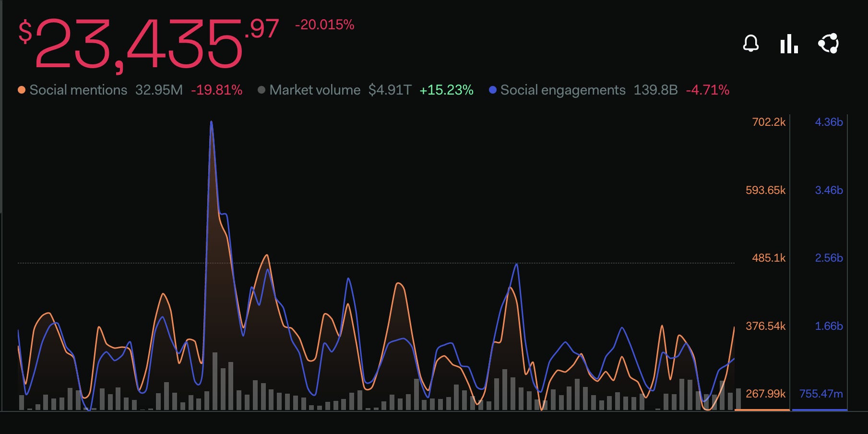Click the $23,435.97 price display

144,41
